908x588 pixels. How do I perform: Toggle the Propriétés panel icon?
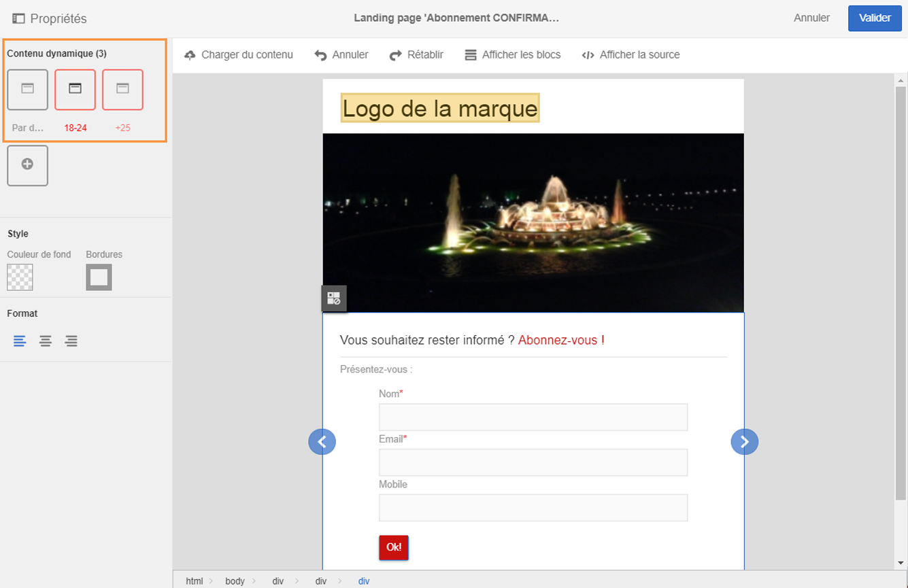18,18
